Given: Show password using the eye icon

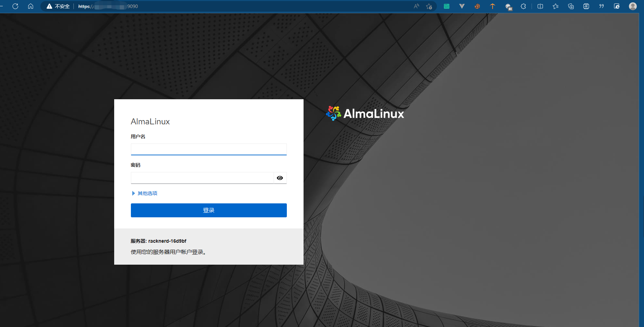Looking at the screenshot, I should (280, 178).
